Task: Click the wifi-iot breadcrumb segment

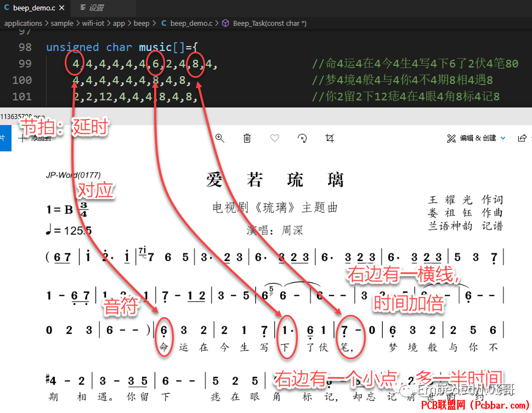Action: [x=93, y=24]
